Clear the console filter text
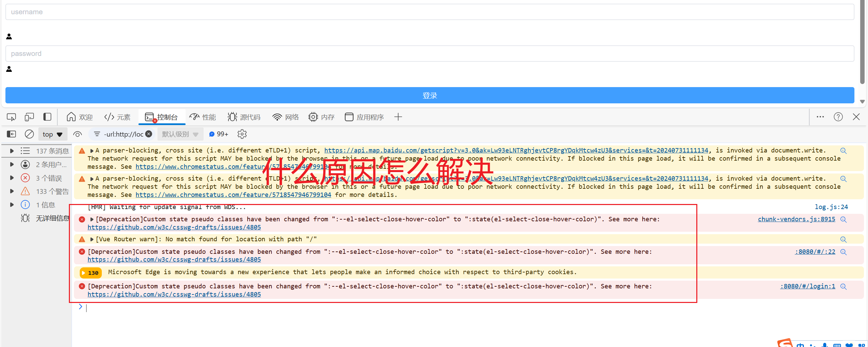This screenshot has width=868, height=347. [149, 134]
